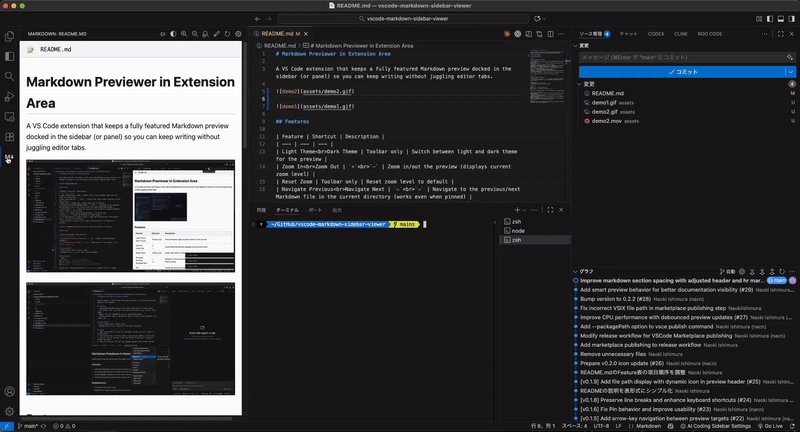Screen dimensions: 800x432
Task: Open Accounts icon in activity bar
Action: [9, 391]
